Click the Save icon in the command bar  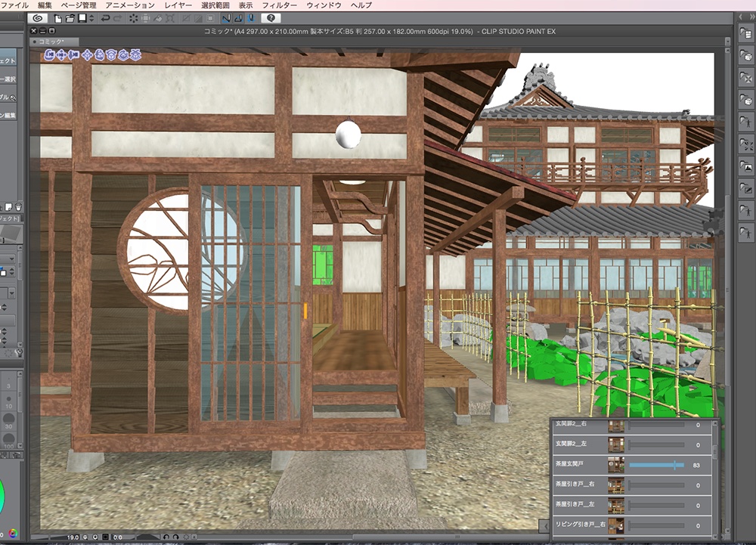tap(83, 19)
